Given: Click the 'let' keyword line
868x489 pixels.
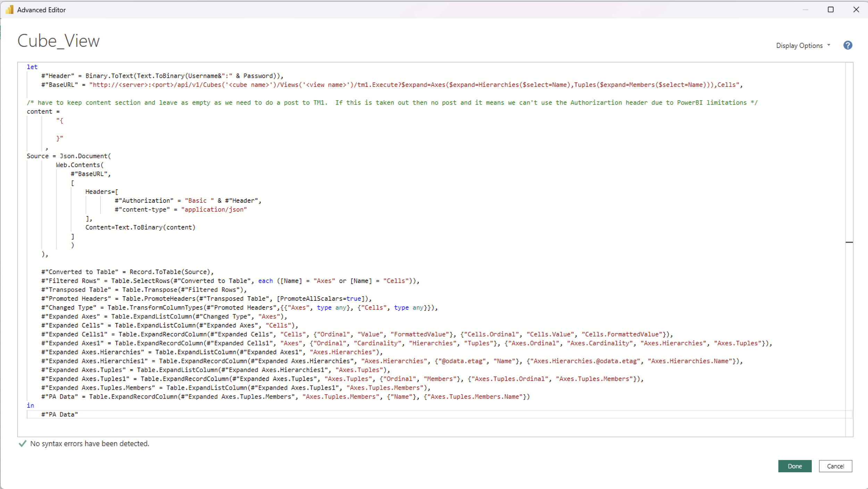Looking at the screenshot, I should point(32,67).
